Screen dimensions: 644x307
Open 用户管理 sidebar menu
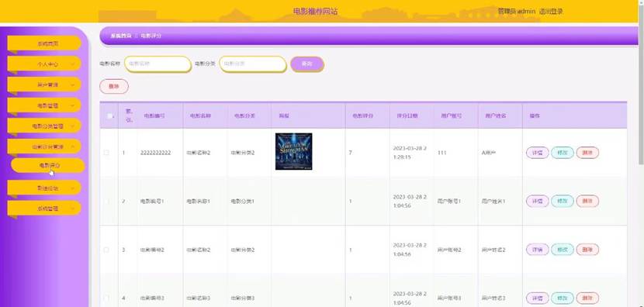(x=44, y=85)
